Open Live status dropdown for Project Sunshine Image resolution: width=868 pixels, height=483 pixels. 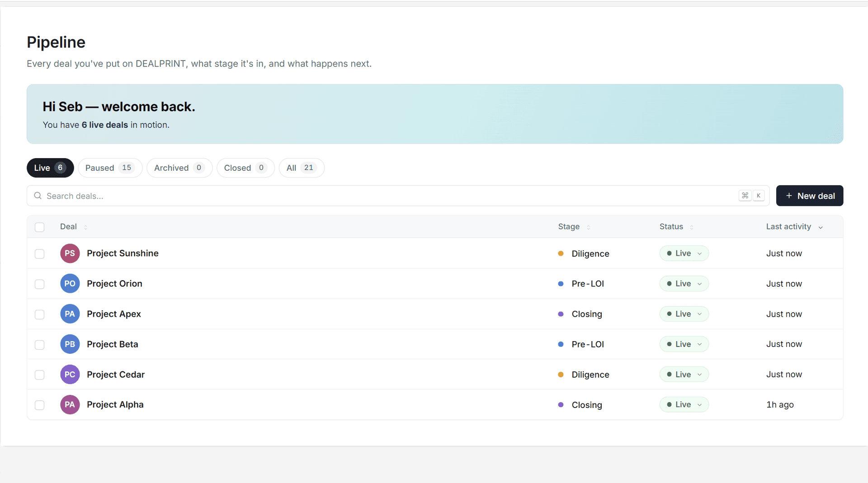[x=684, y=253]
